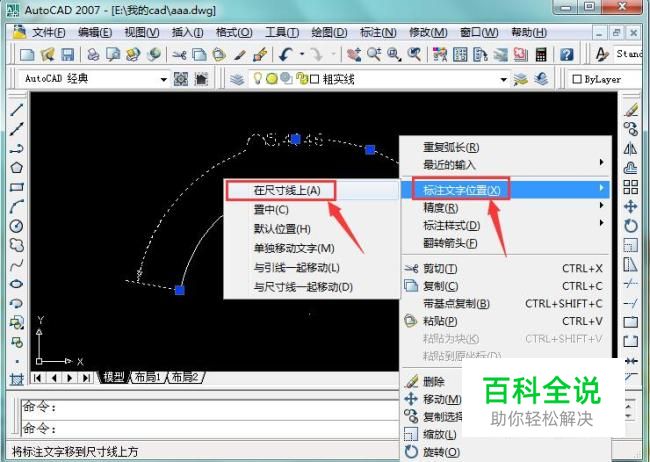Select the Mirror modify tool
The width and height of the screenshot is (650, 462).
pyautogui.click(x=631, y=148)
